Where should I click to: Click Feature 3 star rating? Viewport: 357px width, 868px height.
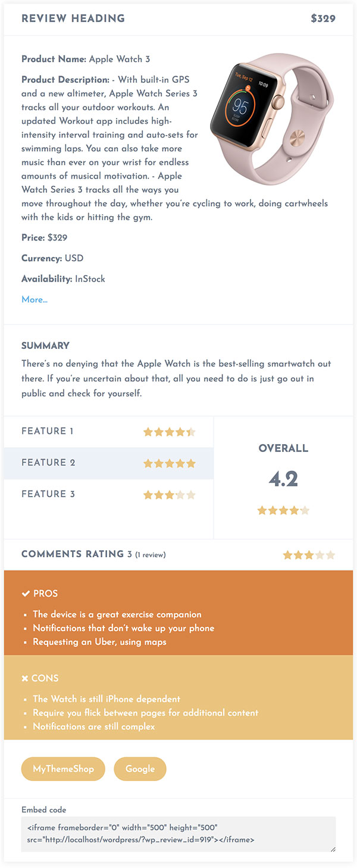coord(169,495)
